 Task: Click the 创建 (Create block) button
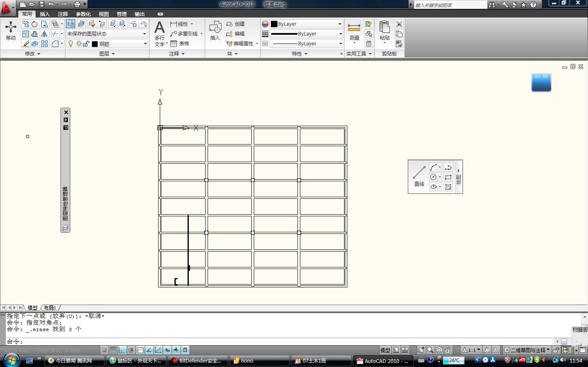click(x=235, y=24)
